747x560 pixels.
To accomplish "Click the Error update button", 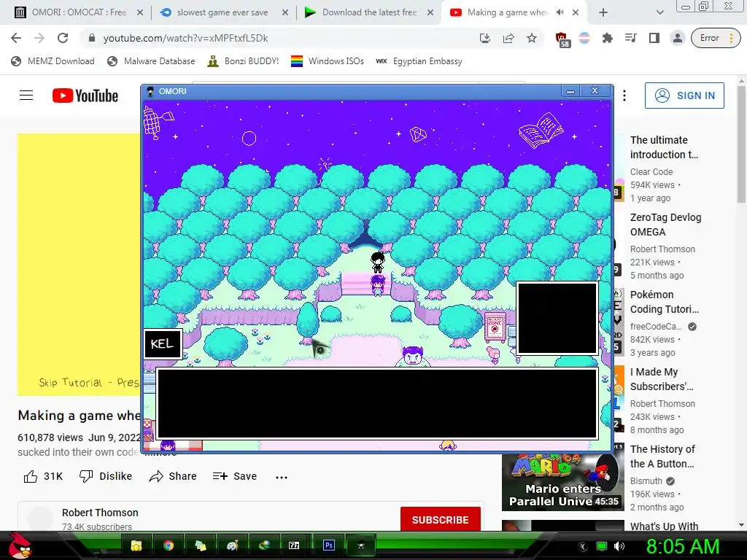I will point(716,38).
